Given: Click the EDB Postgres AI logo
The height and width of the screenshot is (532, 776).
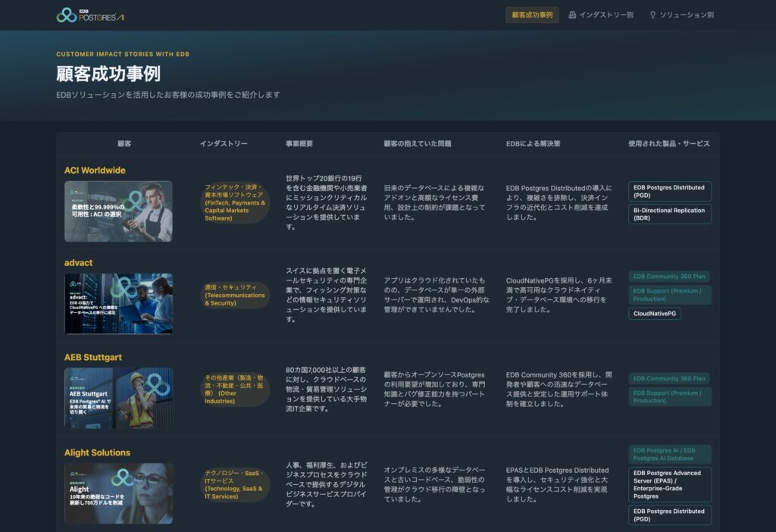Looking at the screenshot, I should [90, 15].
